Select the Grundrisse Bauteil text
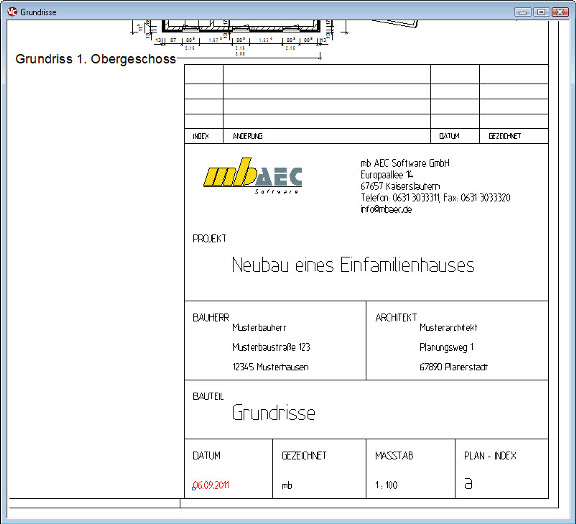Screen dimensions: 576x524 [x=274, y=412]
